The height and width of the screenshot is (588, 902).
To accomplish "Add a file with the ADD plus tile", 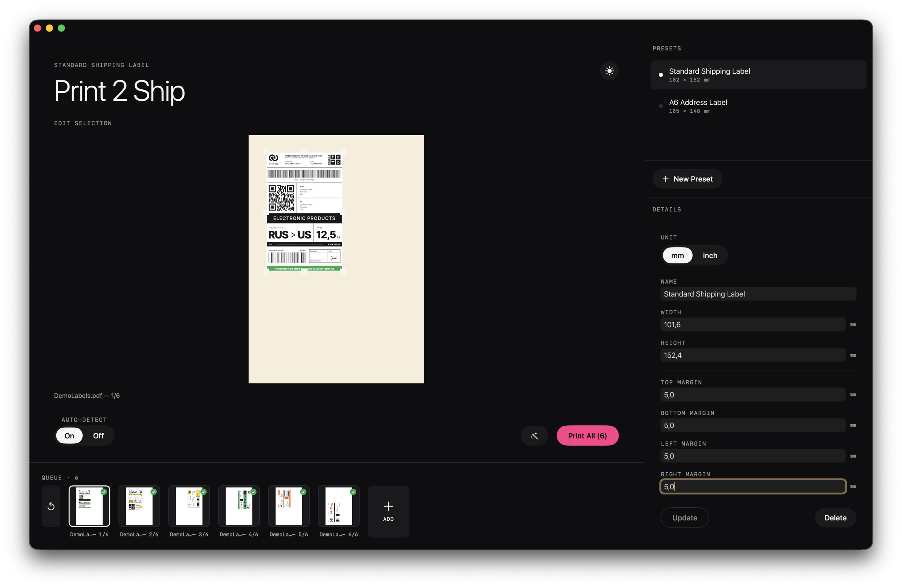I will click(x=388, y=511).
